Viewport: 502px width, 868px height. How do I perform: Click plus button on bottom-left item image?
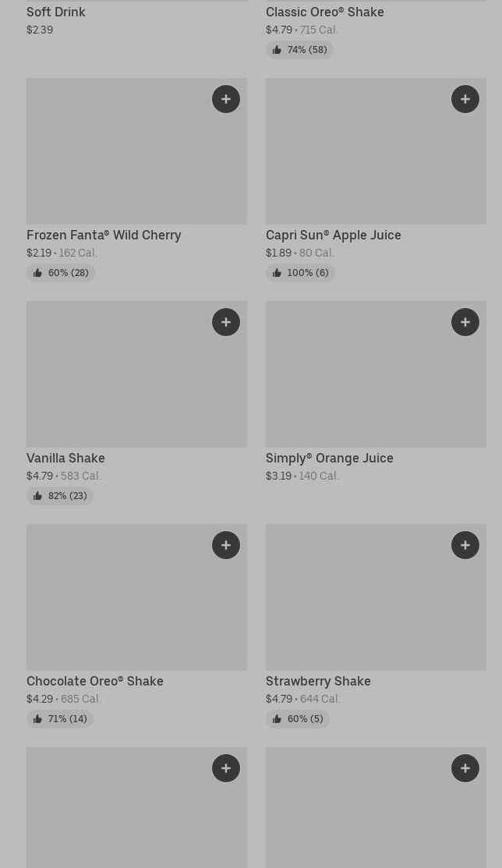[x=226, y=768]
